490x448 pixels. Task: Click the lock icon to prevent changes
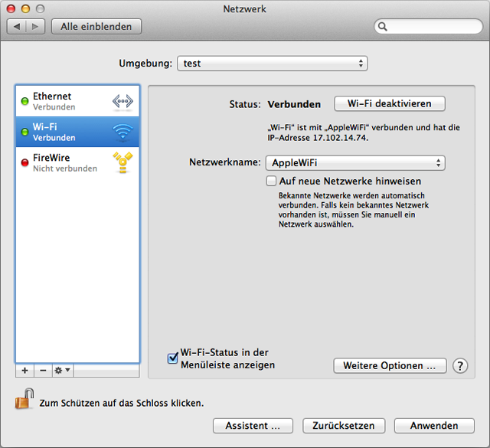click(x=24, y=399)
